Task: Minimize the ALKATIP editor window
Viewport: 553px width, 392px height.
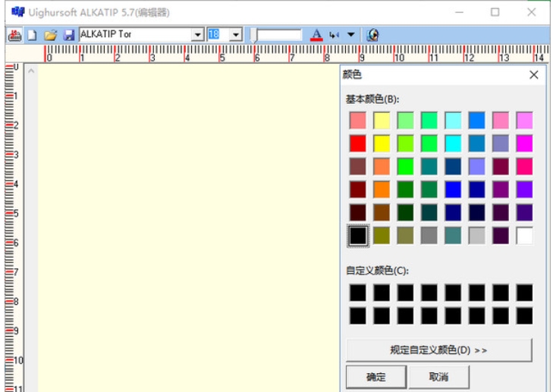Action: coord(459,12)
